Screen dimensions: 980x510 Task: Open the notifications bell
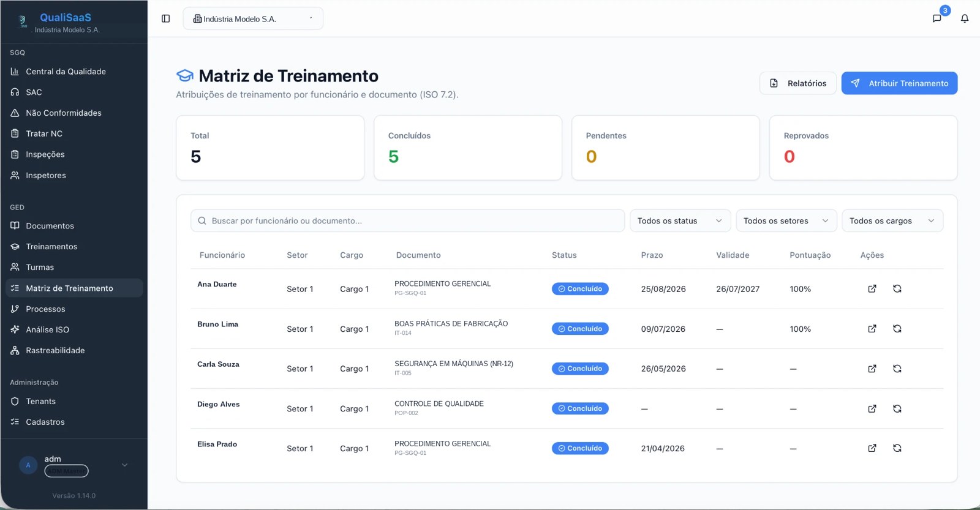(x=965, y=18)
